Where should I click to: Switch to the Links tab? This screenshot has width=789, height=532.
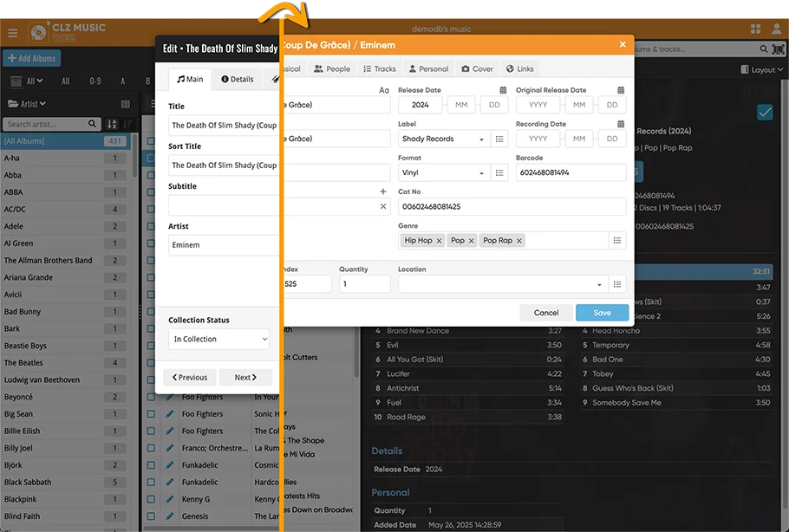click(520, 69)
